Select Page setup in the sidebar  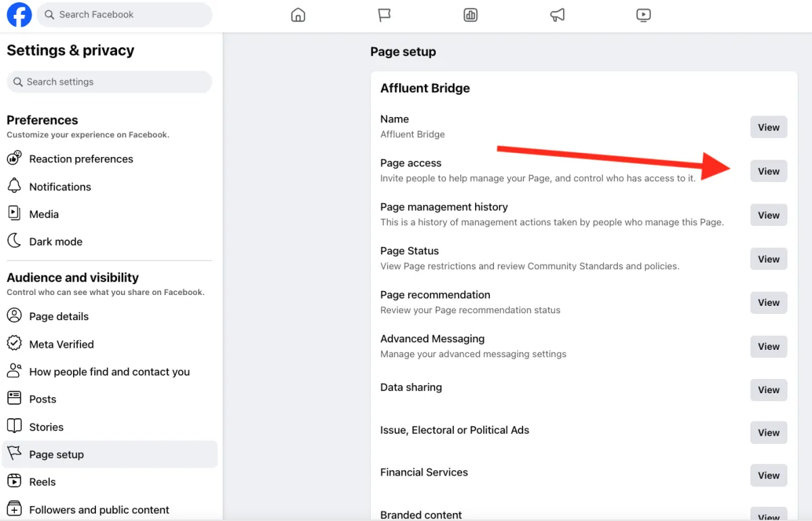[x=57, y=455]
